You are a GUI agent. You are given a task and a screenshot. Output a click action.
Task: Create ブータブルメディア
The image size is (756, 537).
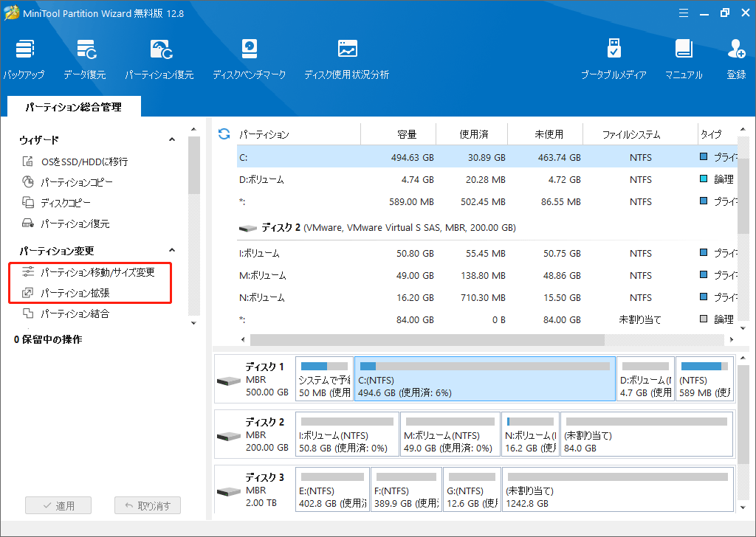(614, 60)
